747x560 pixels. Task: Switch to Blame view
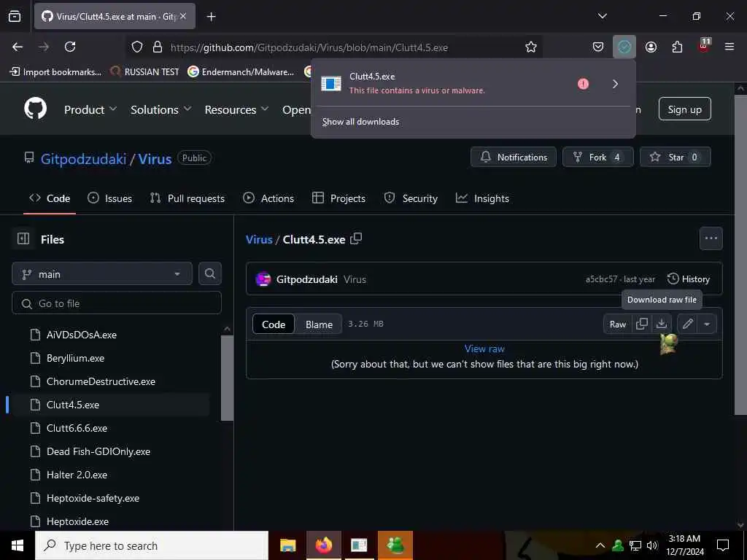click(x=319, y=324)
